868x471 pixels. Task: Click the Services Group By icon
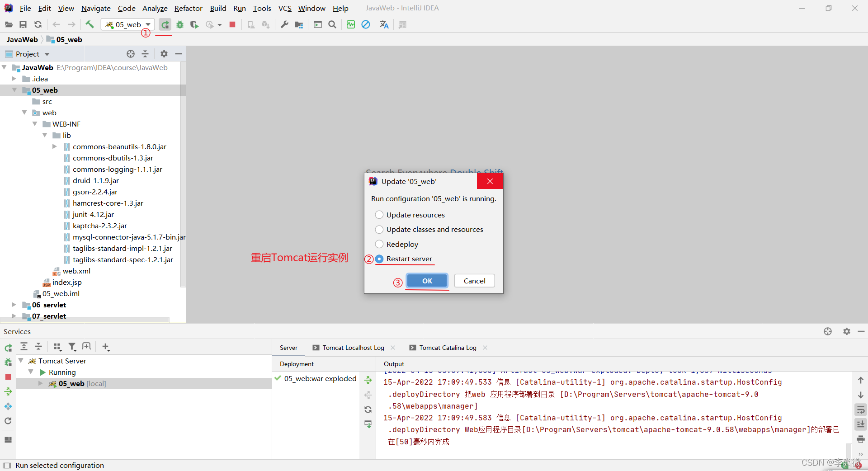click(x=57, y=347)
